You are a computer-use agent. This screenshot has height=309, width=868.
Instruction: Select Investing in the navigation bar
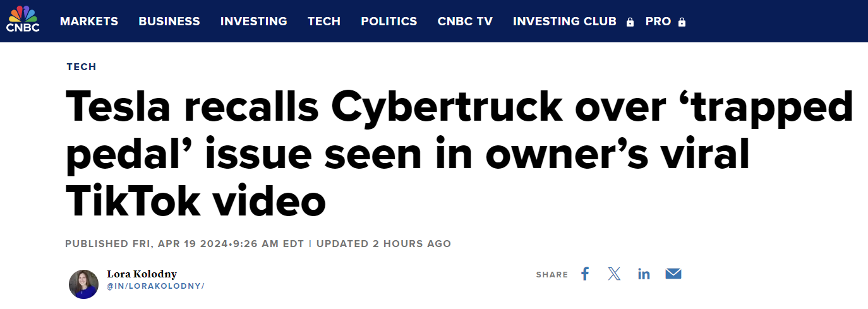(253, 21)
